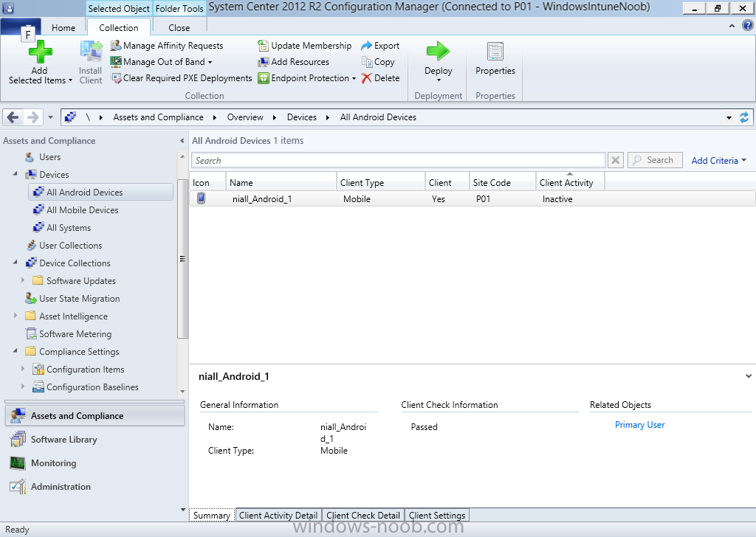Click Update Membership in the ribbon
The width and height of the screenshot is (756, 537).
click(x=305, y=46)
